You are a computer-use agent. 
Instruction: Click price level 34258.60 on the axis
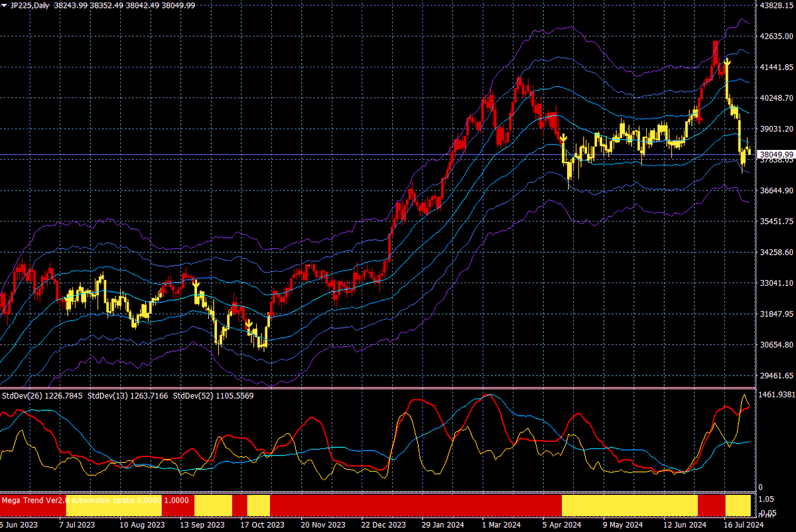click(775, 252)
